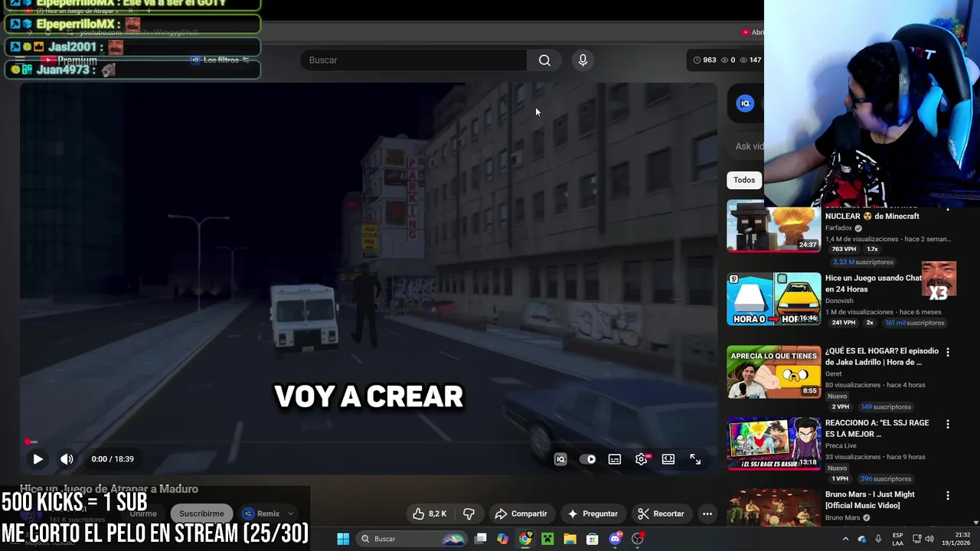The image size is (980, 551).
Task: Open Discord from the taskbar
Action: pyautogui.click(x=615, y=539)
